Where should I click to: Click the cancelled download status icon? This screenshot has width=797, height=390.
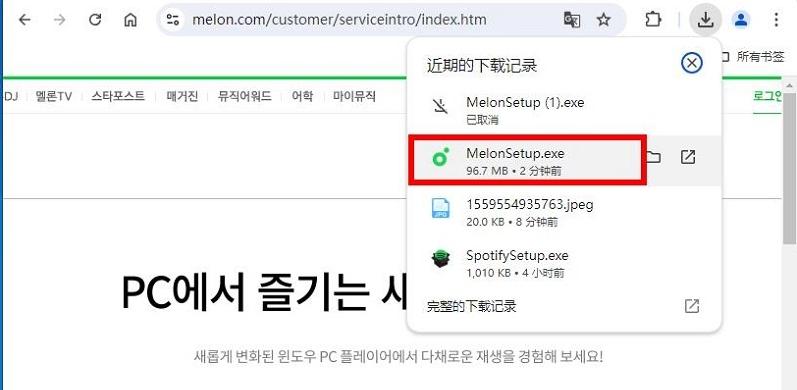440,106
